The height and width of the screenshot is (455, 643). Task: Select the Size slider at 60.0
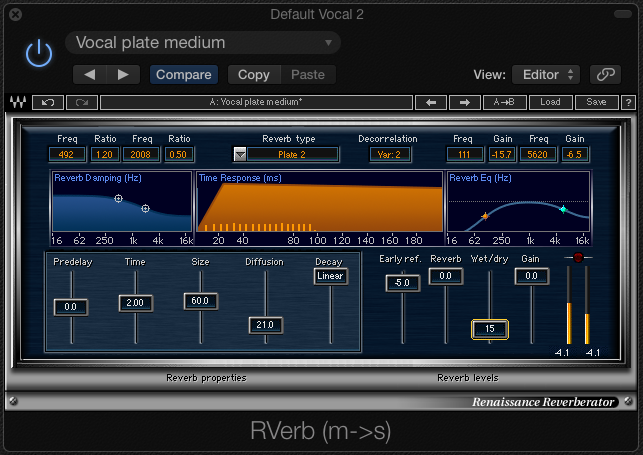coord(201,301)
